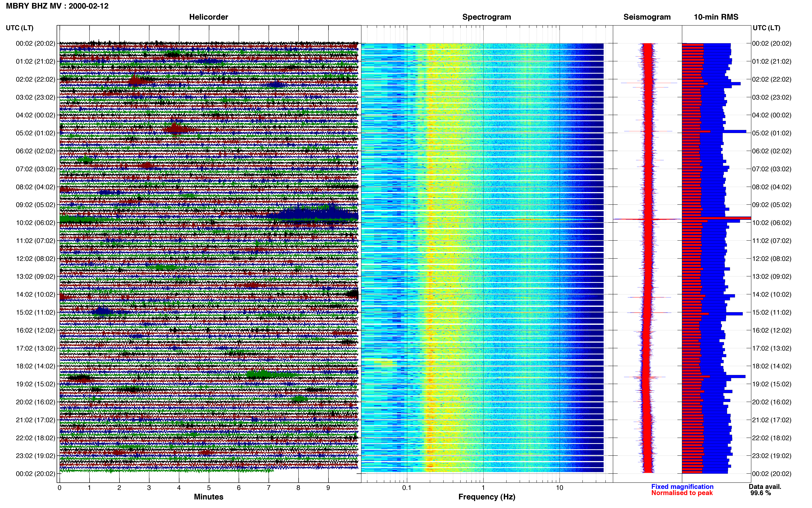The height and width of the screenshot is (508, 812).
Task: Click the "11:02 (07:02)" label beside the RMS panel
Action: (x=772, y=241)
